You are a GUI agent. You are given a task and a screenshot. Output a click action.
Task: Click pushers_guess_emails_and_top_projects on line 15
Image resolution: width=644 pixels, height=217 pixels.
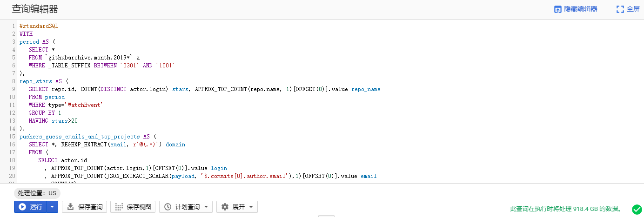coord(80,137)
